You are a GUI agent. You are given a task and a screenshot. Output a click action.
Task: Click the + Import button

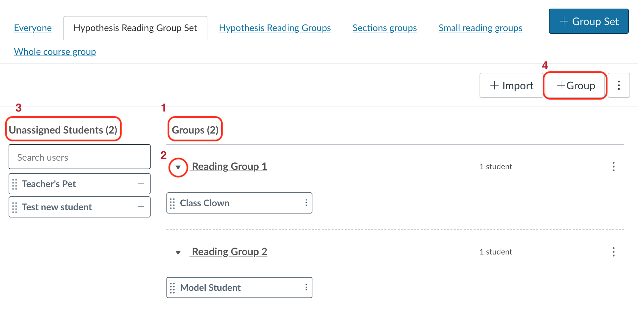point(511,85)
